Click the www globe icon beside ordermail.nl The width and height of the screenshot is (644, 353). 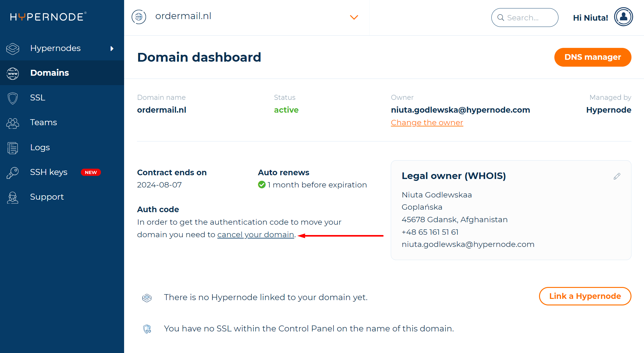pos(139,17)
